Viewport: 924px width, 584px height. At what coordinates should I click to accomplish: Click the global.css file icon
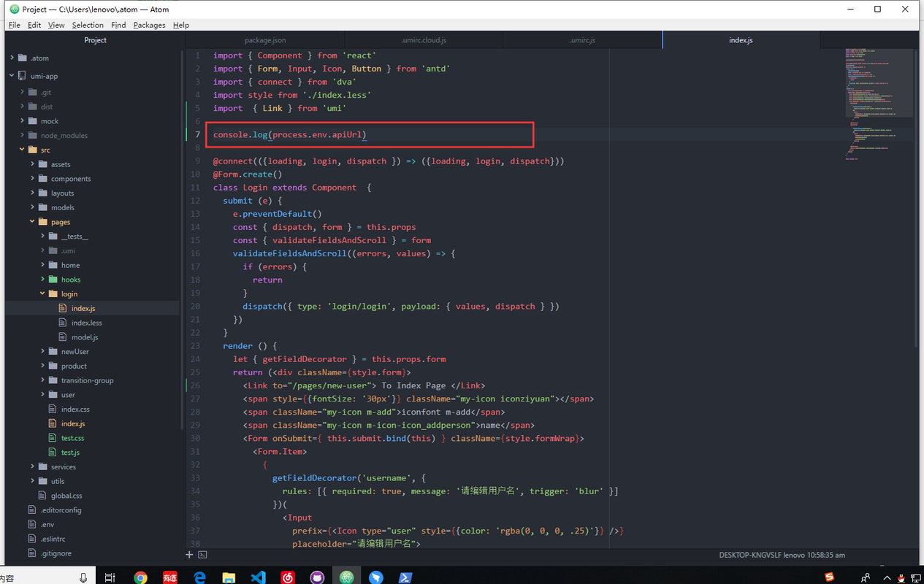43,496
